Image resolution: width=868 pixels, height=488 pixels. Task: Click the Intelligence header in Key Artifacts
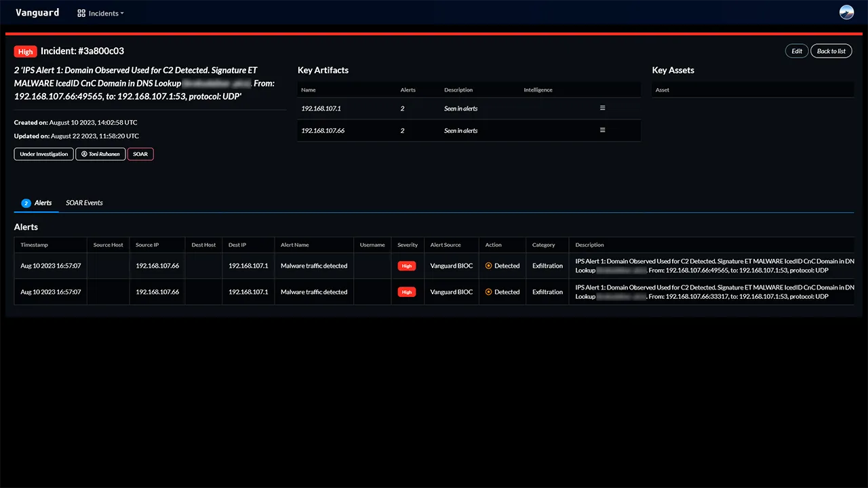click(x=538, y=89)
